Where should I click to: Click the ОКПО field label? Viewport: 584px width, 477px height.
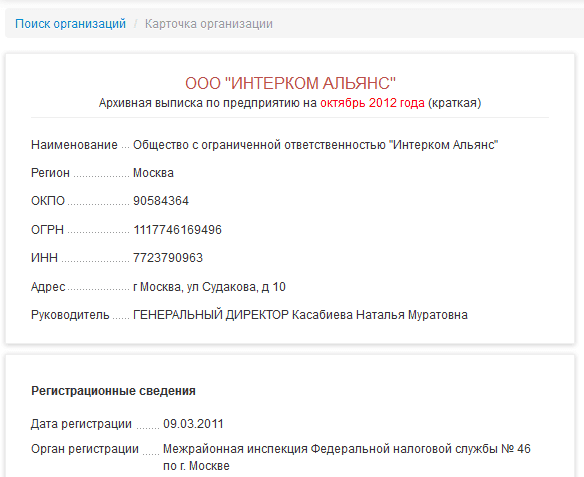[48, 201]
